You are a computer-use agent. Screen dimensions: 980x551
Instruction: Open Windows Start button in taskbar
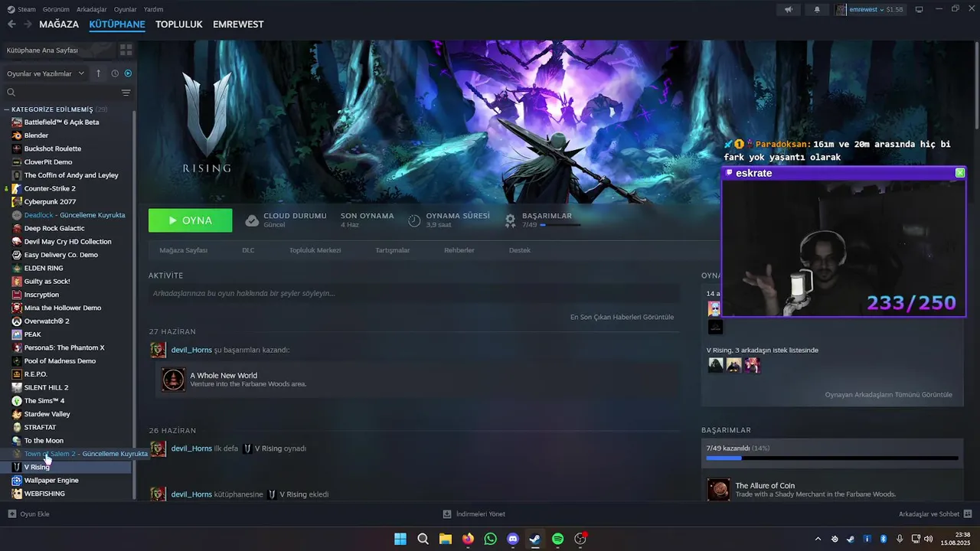[400, 539]
